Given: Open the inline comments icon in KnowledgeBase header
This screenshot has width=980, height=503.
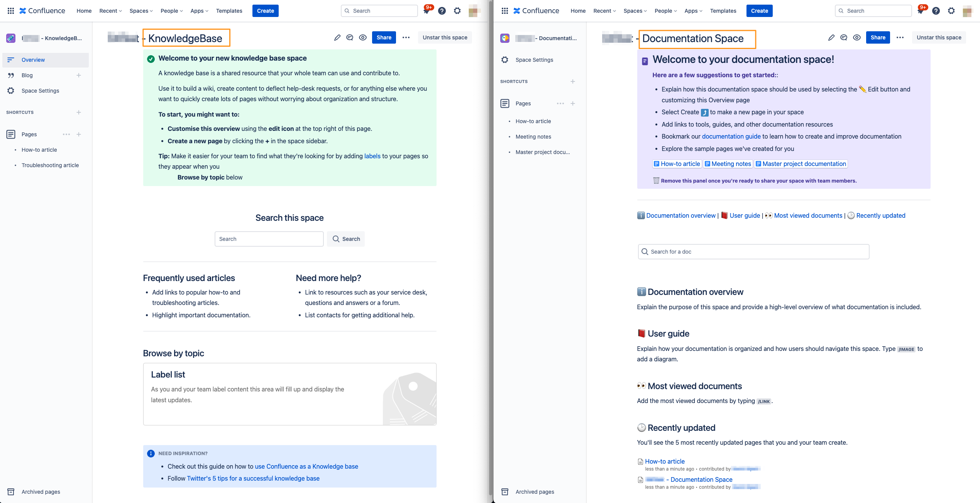Looking at the screenshot, I should tap(350, 37).
